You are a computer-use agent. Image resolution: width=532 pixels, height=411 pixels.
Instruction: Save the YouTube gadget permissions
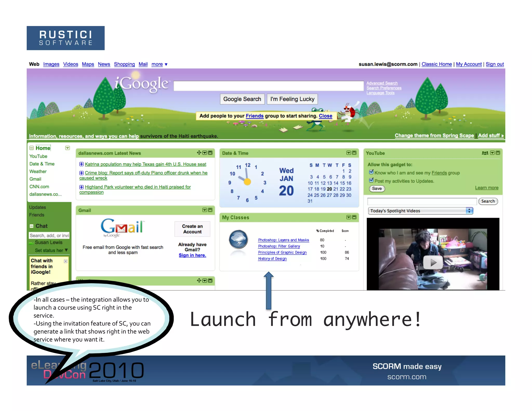coord(377,189)
